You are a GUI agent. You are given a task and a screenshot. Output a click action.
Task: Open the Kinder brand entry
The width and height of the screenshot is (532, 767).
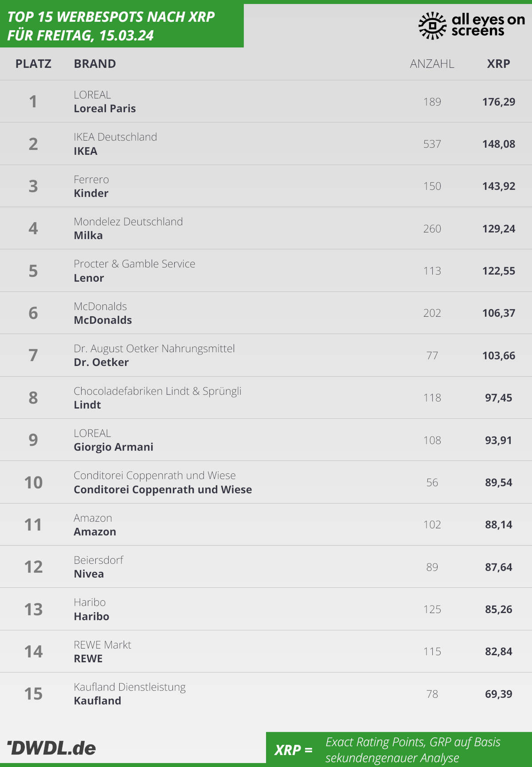click(x=91, y=193)
